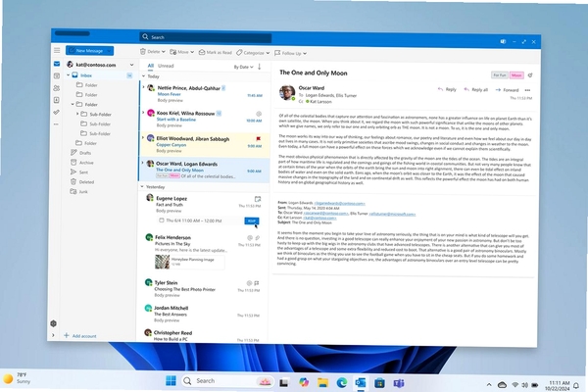Select the Inbox folder
This screenshot has width=588, height=392.
pyautogui.click(x=100, y=75)
